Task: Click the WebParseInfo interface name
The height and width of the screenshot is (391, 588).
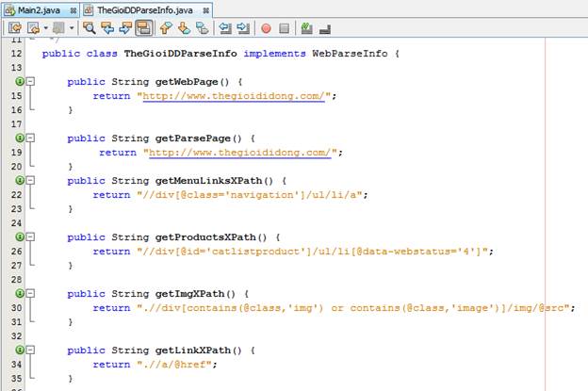Action: [350, 54]
